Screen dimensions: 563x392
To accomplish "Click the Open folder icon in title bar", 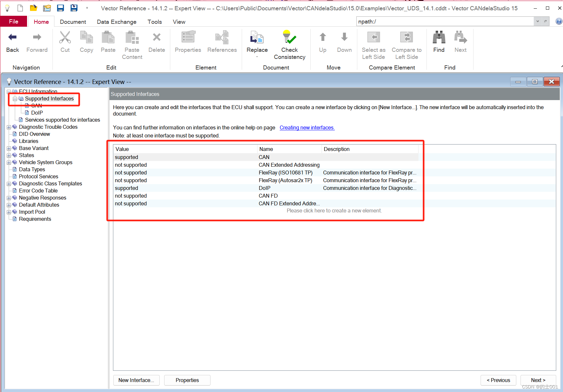I will [33, 8].
